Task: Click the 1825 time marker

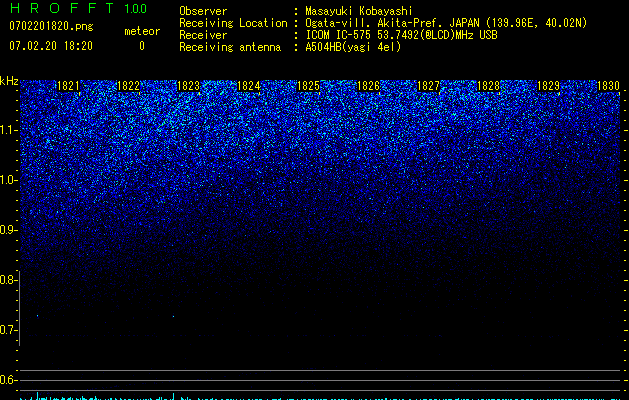Action: (308, 86)
